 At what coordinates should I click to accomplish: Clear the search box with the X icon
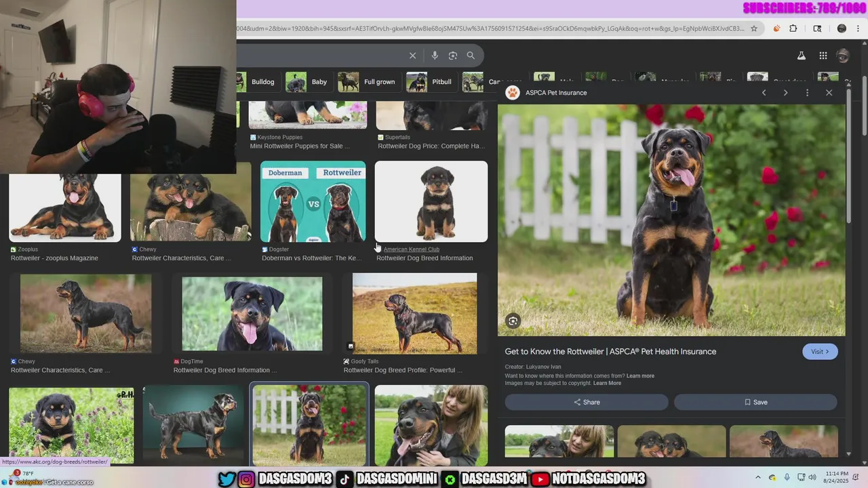(x=412, y=56)
